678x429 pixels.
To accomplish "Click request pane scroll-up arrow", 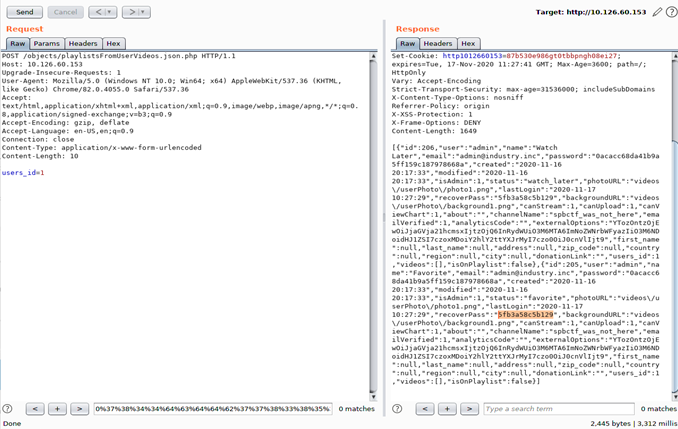I will (x=373, y=56).
